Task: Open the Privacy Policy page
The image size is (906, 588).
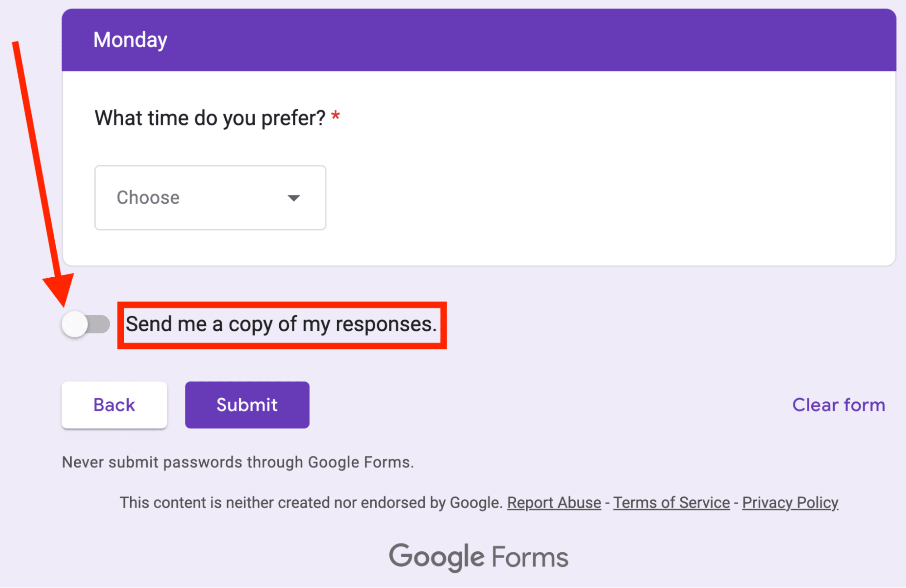Action: 790,502
